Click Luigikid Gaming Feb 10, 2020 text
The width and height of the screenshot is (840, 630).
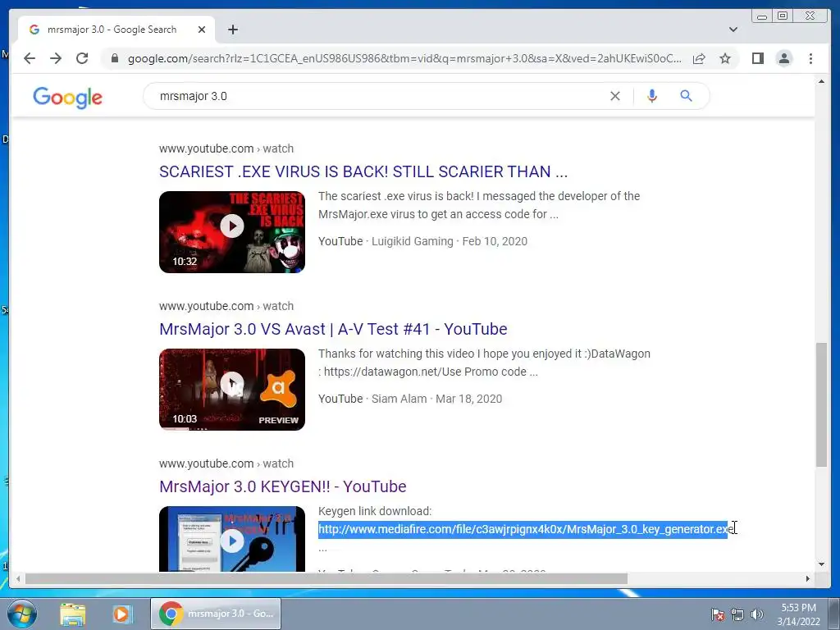(450, 241)
